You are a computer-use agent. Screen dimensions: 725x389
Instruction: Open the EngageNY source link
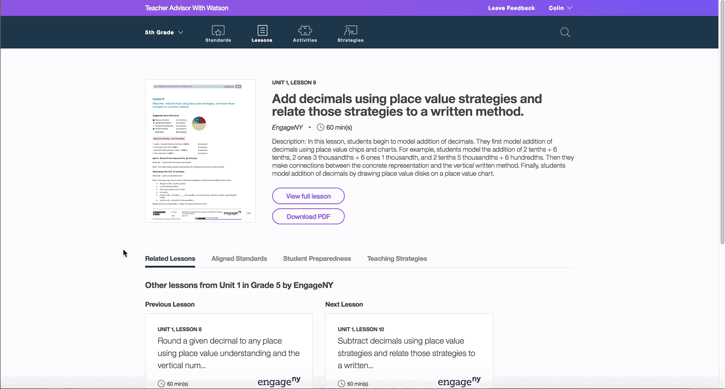click(287, 127)
